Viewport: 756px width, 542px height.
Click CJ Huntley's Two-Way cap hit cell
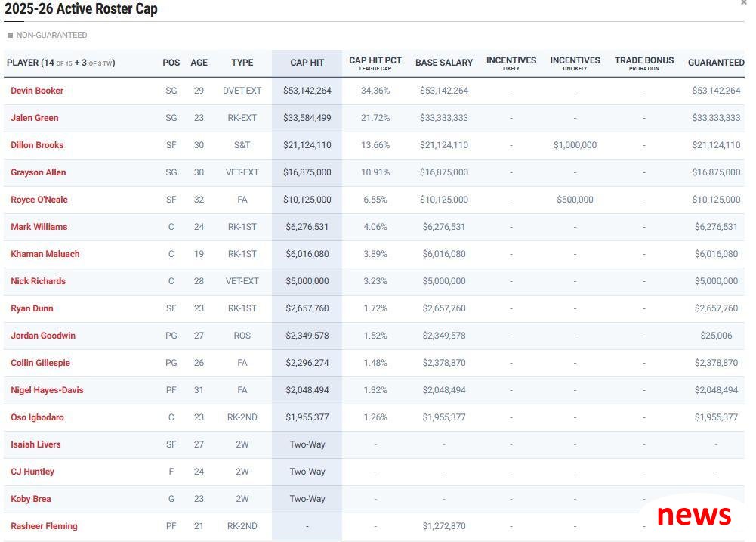307,472
